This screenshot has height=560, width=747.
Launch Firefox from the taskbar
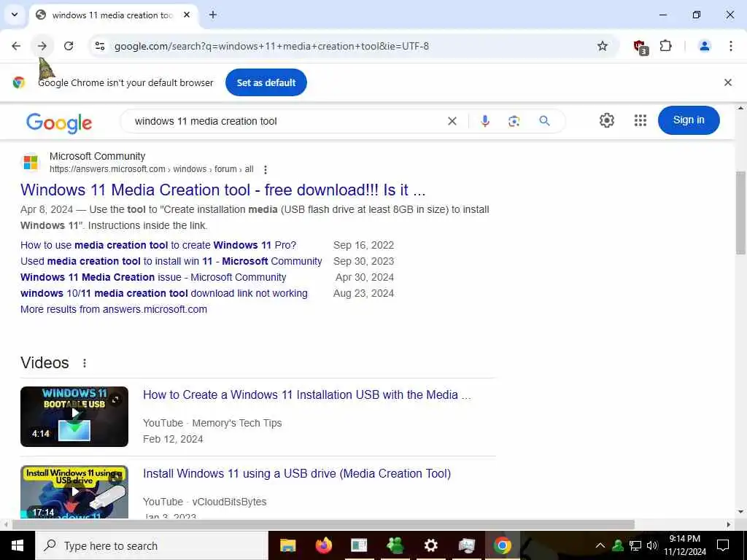point(323,545)
